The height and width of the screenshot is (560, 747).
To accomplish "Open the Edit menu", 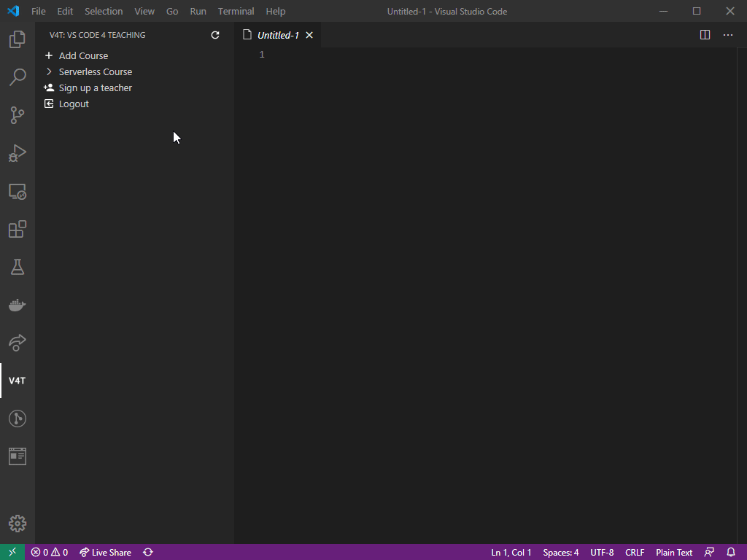I will (65, 11).
